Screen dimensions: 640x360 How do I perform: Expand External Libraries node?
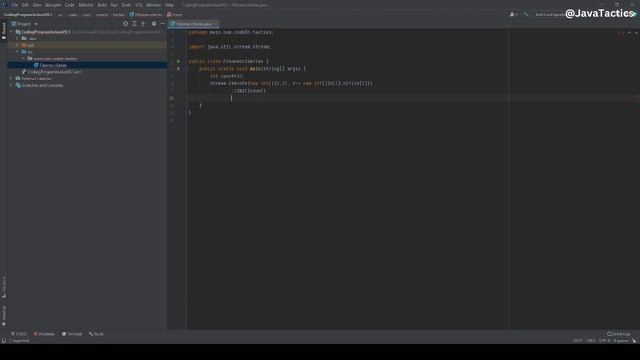11,78
